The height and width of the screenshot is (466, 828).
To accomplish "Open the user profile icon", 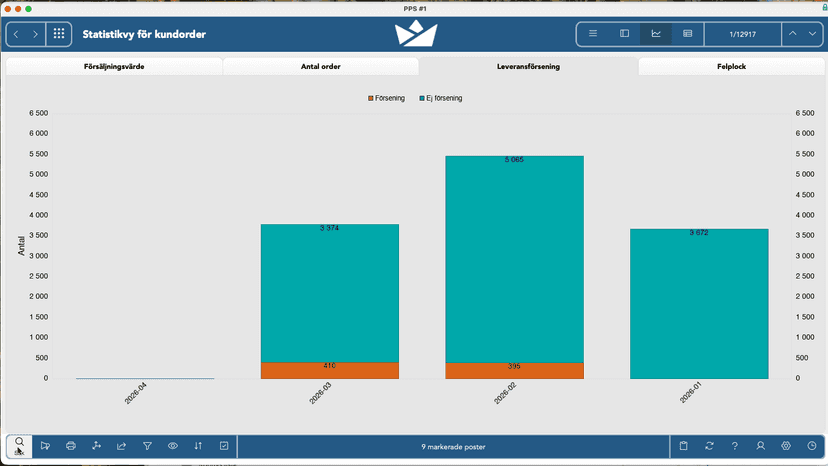I will point(760,446).
